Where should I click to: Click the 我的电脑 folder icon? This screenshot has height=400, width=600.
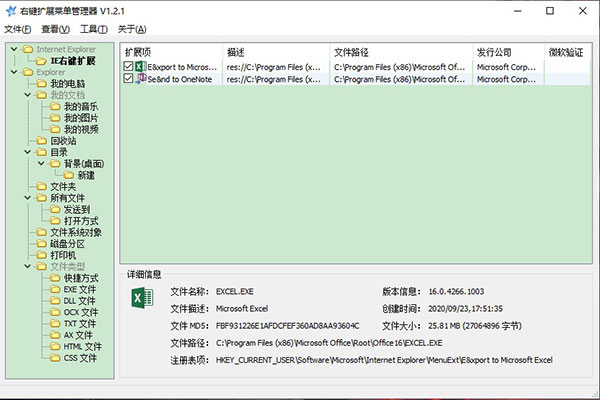pos(41,83)
